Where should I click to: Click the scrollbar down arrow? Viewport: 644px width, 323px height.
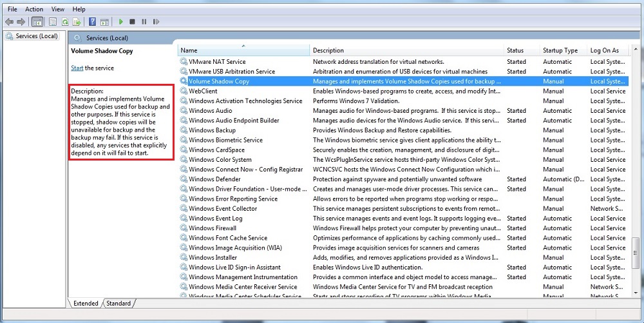[x=636, y=293]
